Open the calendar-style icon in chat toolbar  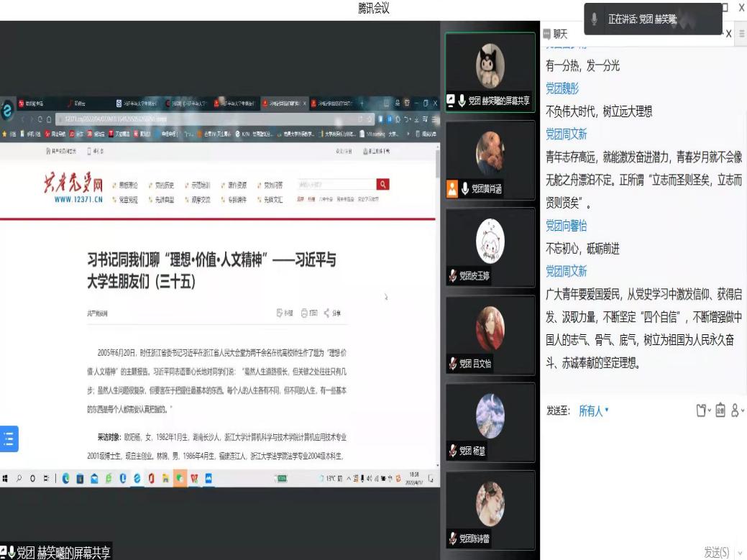pyautogui.click(x=720, y=410)
